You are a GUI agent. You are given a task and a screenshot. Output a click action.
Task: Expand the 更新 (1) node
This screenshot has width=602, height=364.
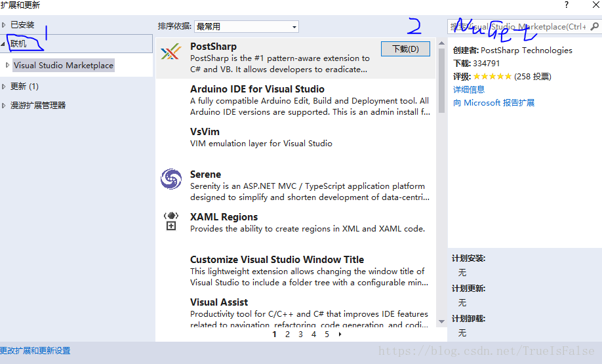3,87
